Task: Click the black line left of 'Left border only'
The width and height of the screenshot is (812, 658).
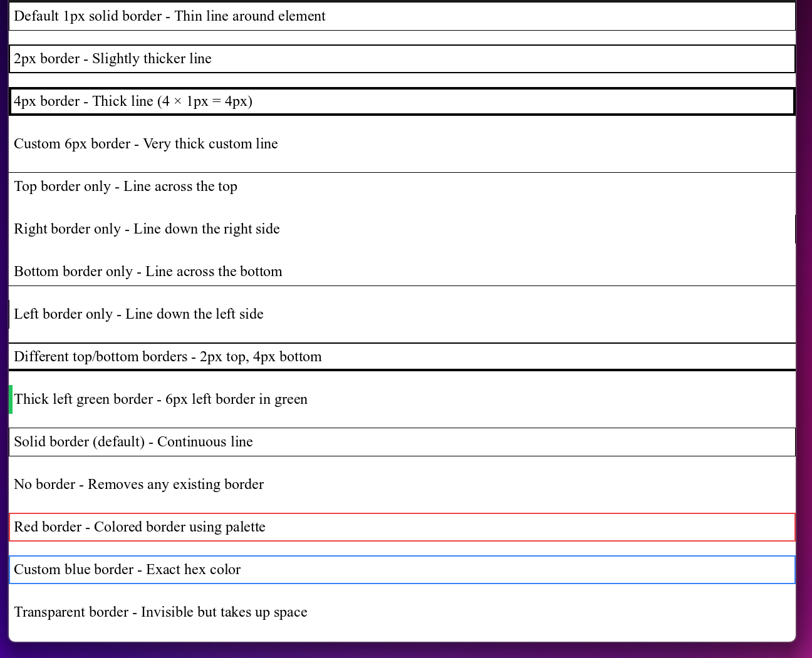Action: tap(9, 314)
